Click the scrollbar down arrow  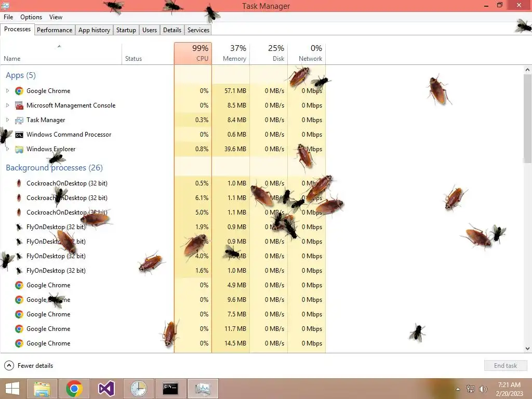coord(527,348)
